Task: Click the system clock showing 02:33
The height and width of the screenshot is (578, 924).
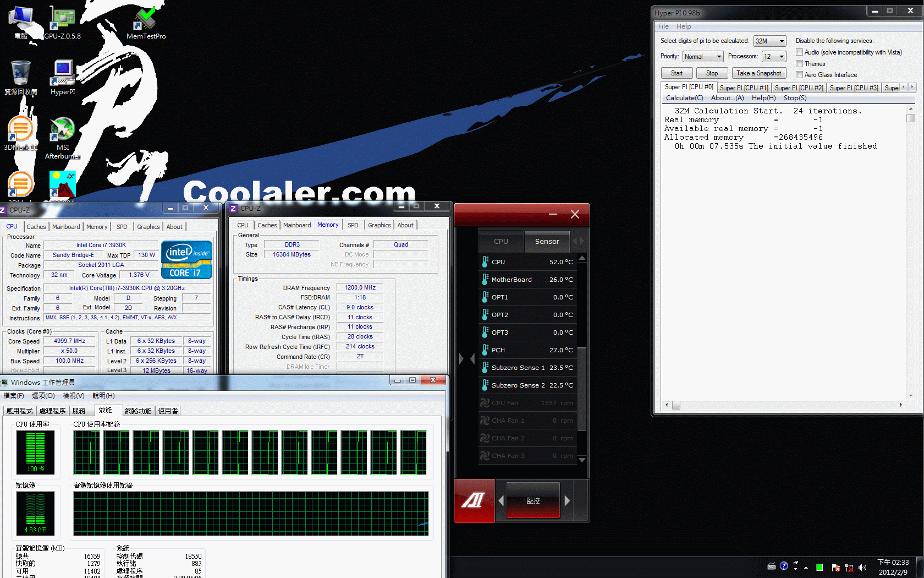Action: (x=893, y=567)
